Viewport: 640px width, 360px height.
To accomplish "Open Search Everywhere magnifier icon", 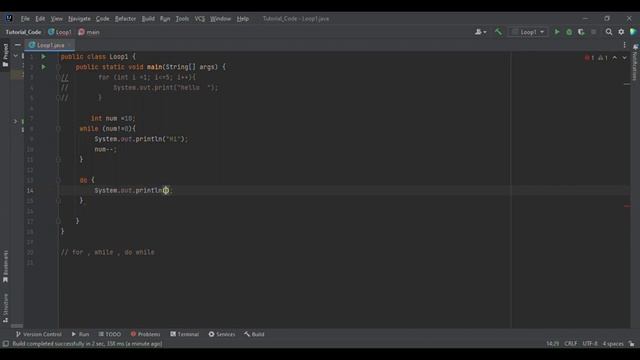I will pyautogui.click(x=609, y=32).
